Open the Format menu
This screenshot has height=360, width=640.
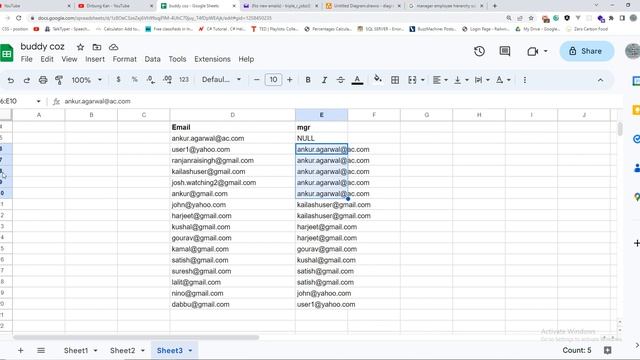click(x=124, y=59)
